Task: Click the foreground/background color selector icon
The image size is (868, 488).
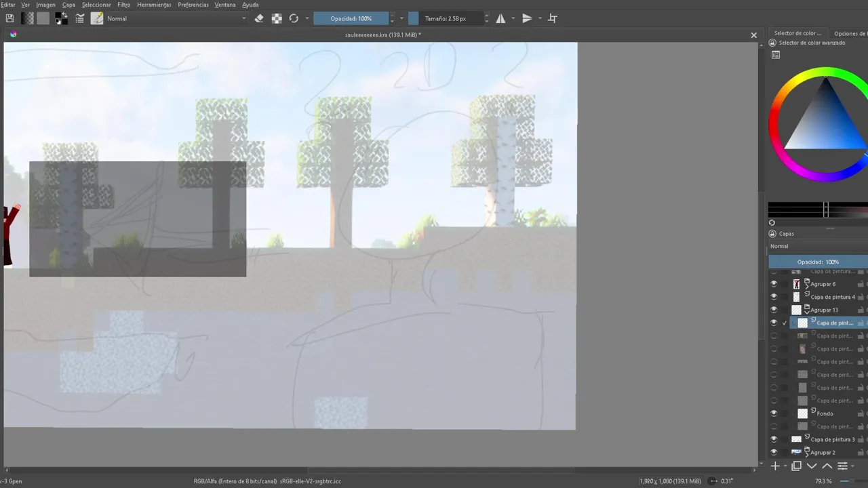Action: (61, 18)
